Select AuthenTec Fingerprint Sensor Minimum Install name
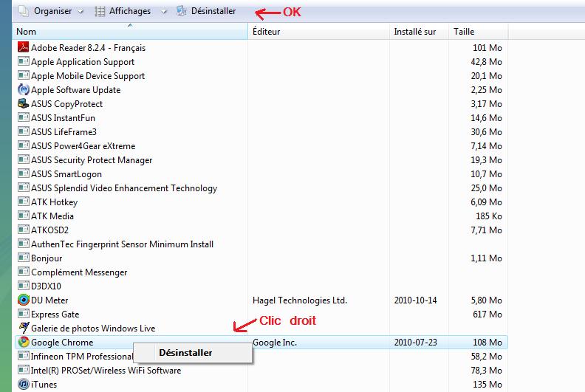 [x=122, y=244]
